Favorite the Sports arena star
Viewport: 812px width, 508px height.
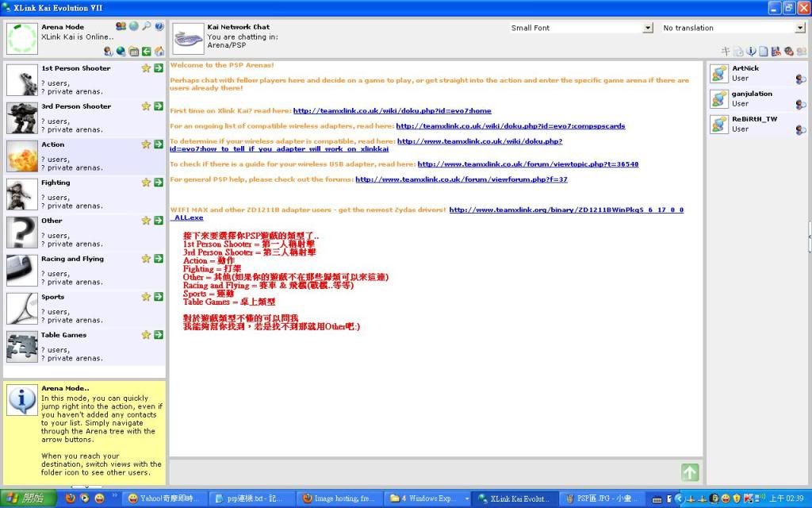(146, 297)
